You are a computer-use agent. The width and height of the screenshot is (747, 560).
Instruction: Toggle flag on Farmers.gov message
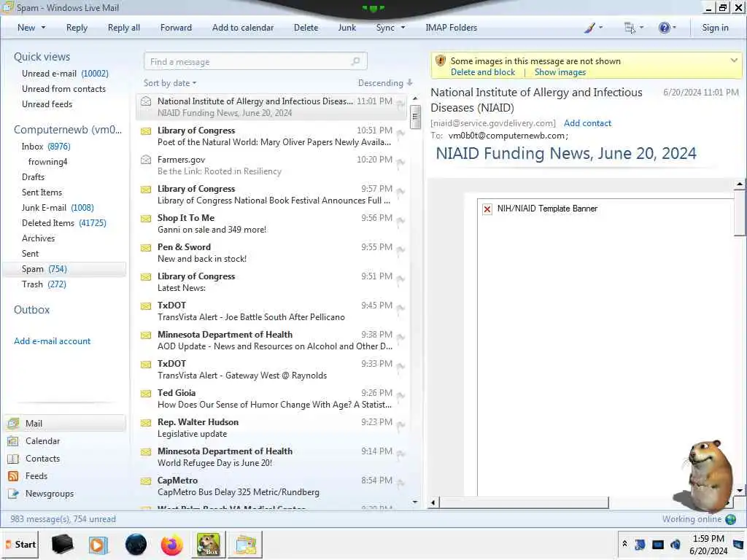400,163
